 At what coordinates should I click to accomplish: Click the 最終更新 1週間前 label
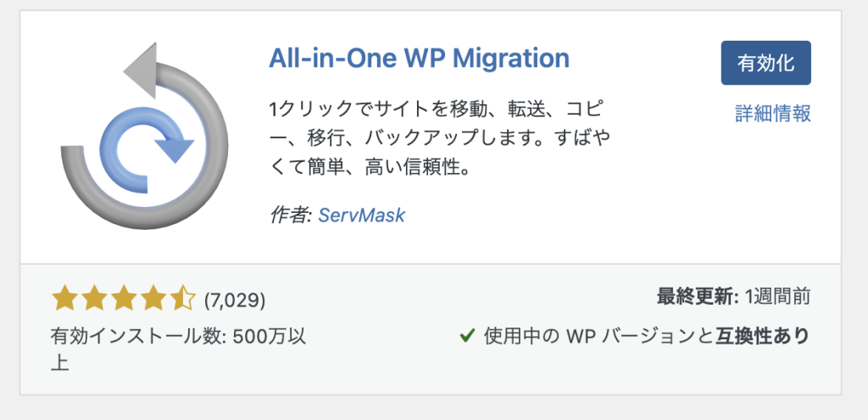tap(733, 297)
